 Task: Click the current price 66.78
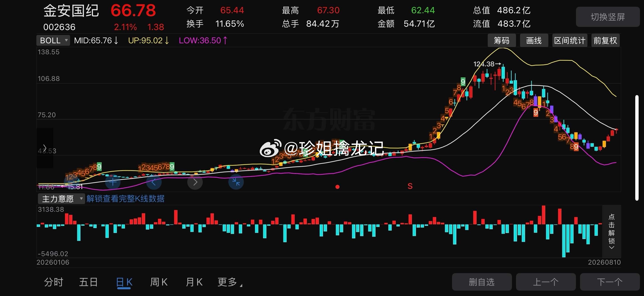(133, 11)
